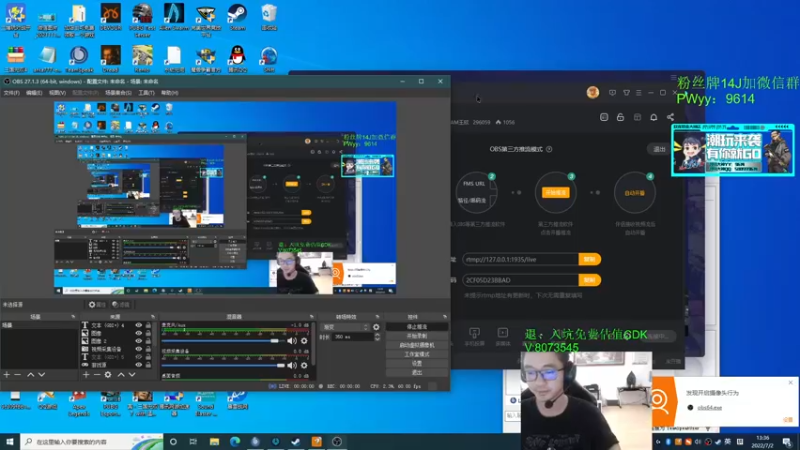Viewport: 800px width, 450px height.
Task: Click the transition duration 350 ms field
Action: [353, 337]
